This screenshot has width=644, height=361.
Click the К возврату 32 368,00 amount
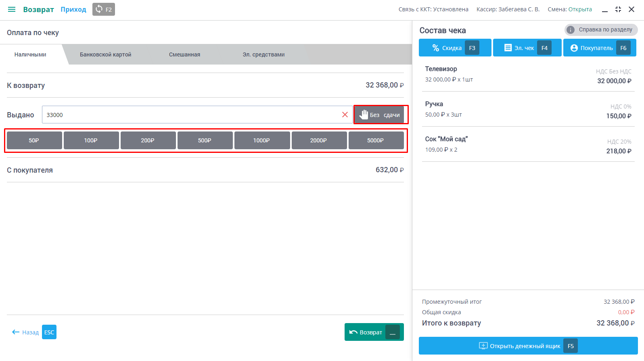pos(385,85)
